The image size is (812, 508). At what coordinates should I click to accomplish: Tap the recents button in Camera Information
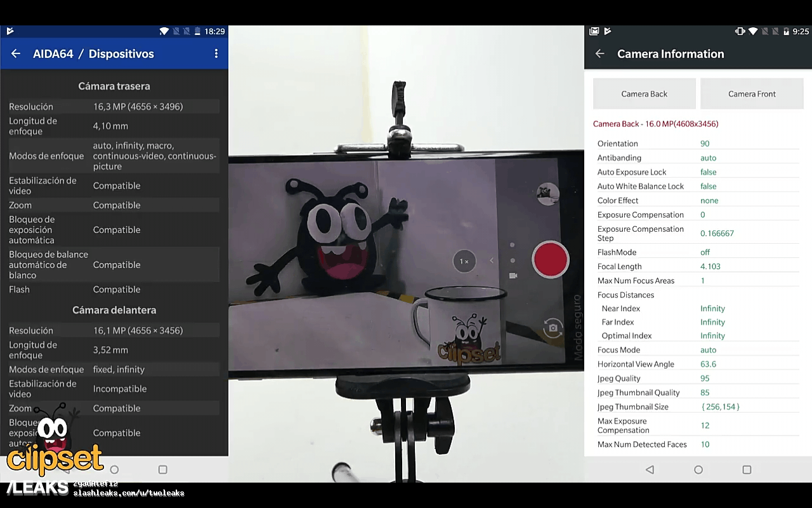coord(747,470)
